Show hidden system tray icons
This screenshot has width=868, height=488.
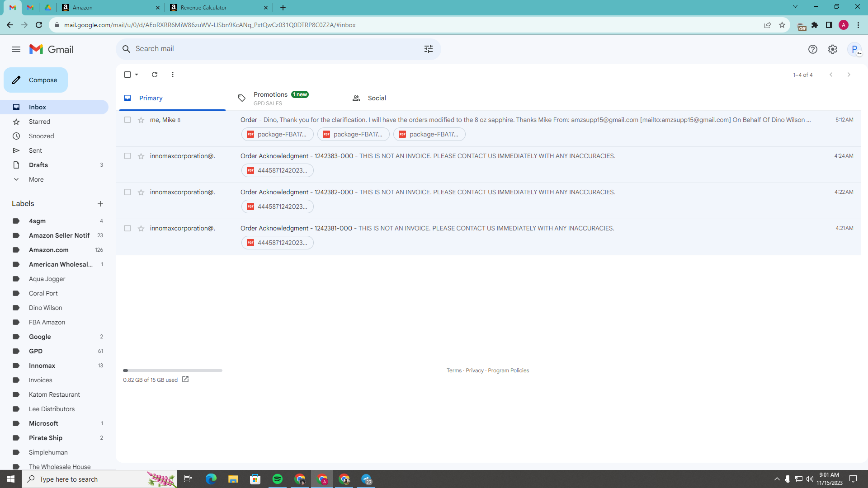pyautogui.click(x=777, y=479)
